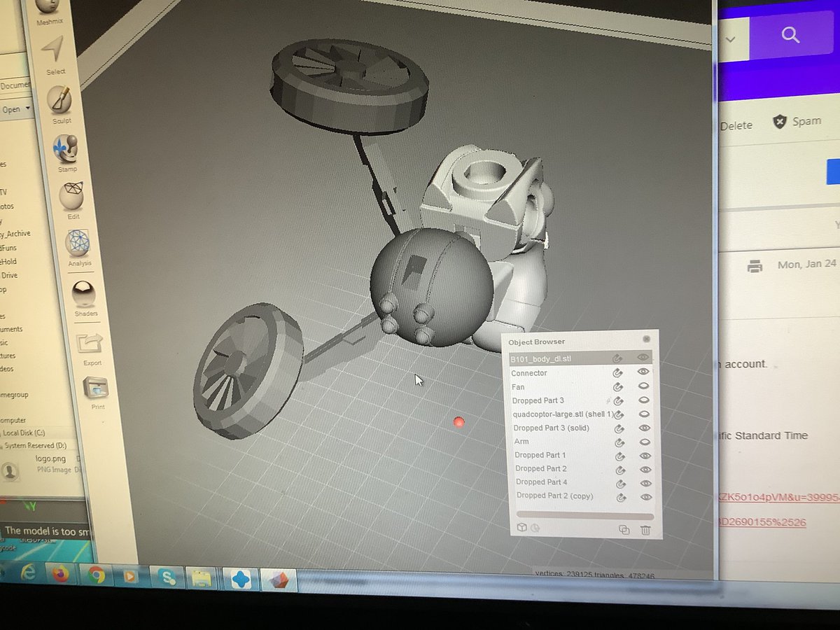Hide the Connector object
The image size is (840, 630).
[x=643, y=372]
